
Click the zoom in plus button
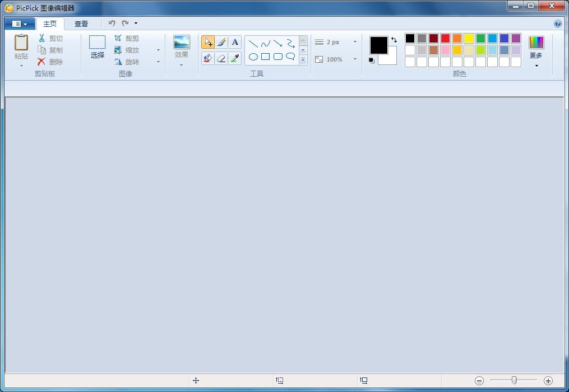coord(548,381)
